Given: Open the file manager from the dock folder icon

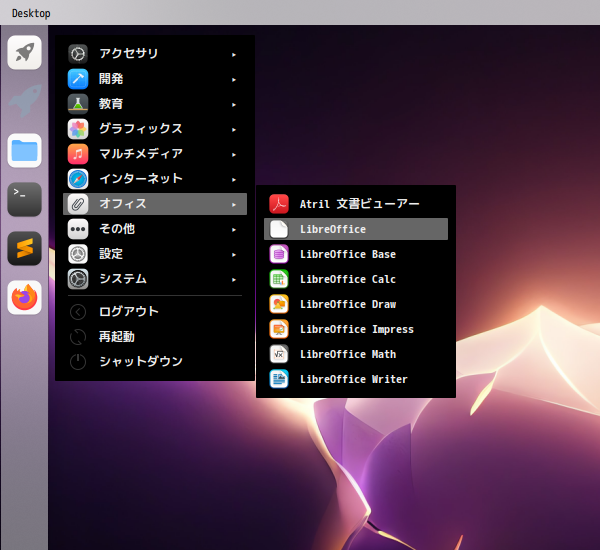Looking at the screenshot, I should coord(24,150).
